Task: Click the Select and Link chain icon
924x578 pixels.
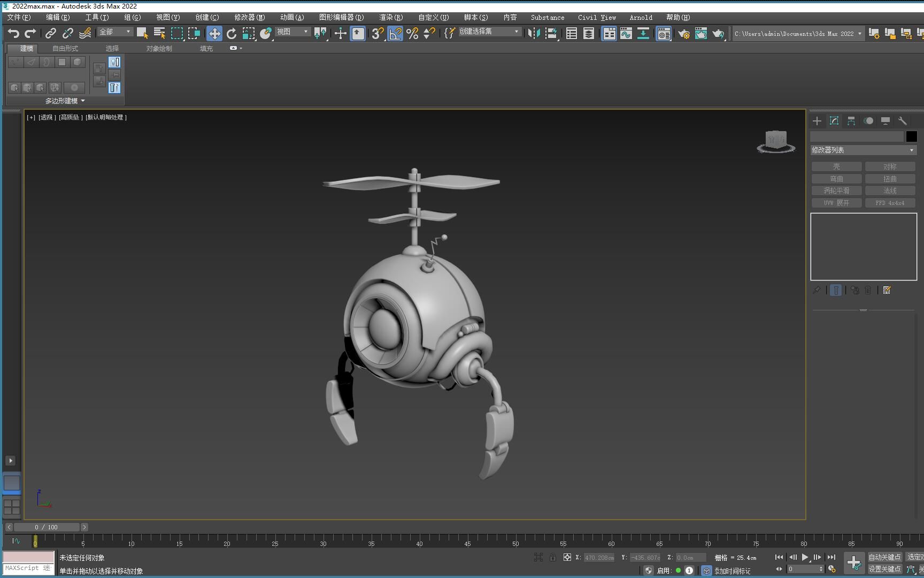Action: [x=50, y=33]
